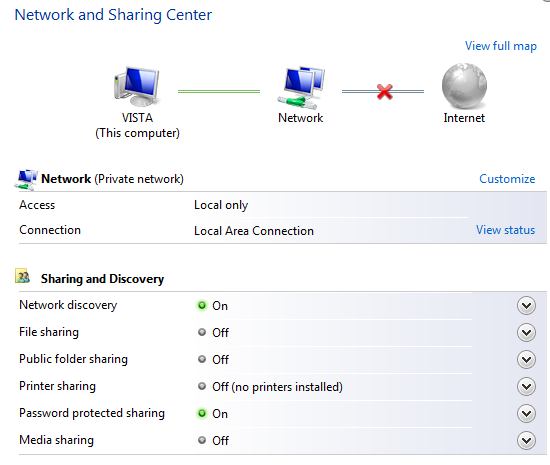
Task: Click the gray Internet globe icon
Action: tap(464, 86)
